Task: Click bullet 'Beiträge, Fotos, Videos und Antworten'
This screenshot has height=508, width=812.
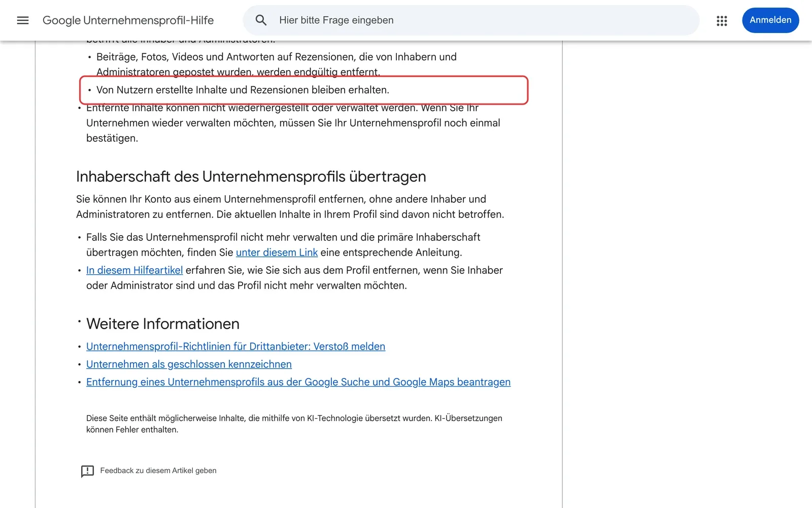Action: click(x=277, y=65)
